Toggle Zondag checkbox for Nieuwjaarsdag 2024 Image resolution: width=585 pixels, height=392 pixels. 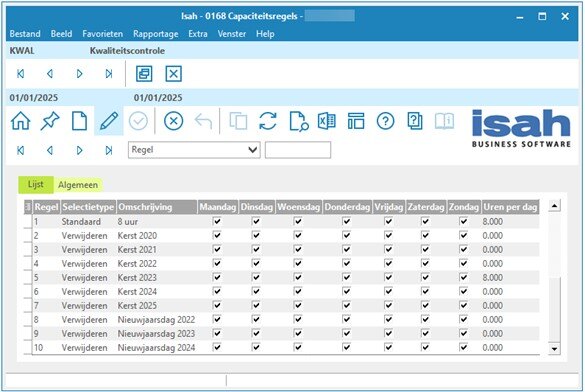point(463,347)
